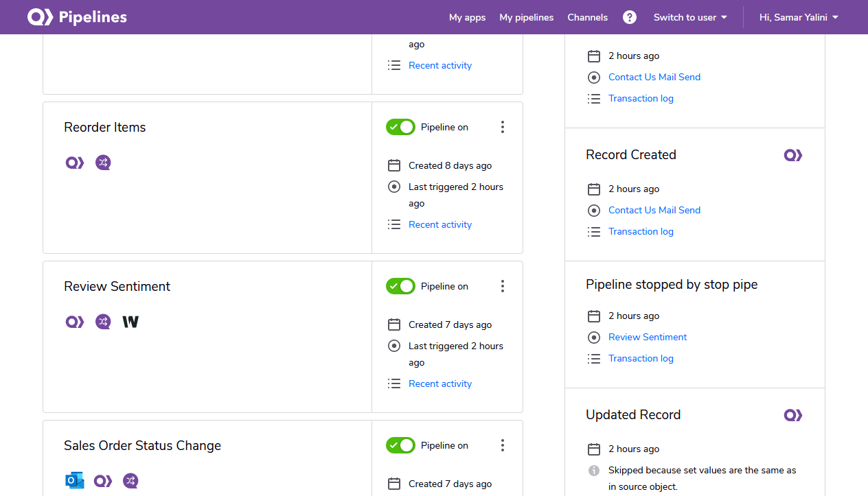Open Transaction log in top activity entry

pos(641,98)
